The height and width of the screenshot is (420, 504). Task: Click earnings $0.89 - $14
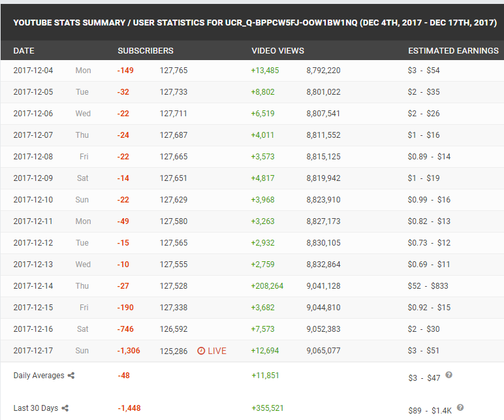pyautogui.click(x=429, y=157)
